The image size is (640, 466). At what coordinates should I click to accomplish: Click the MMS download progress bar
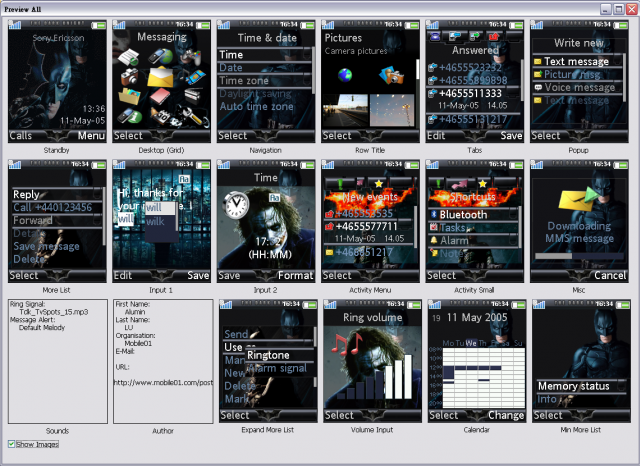(x=579, y=256)
